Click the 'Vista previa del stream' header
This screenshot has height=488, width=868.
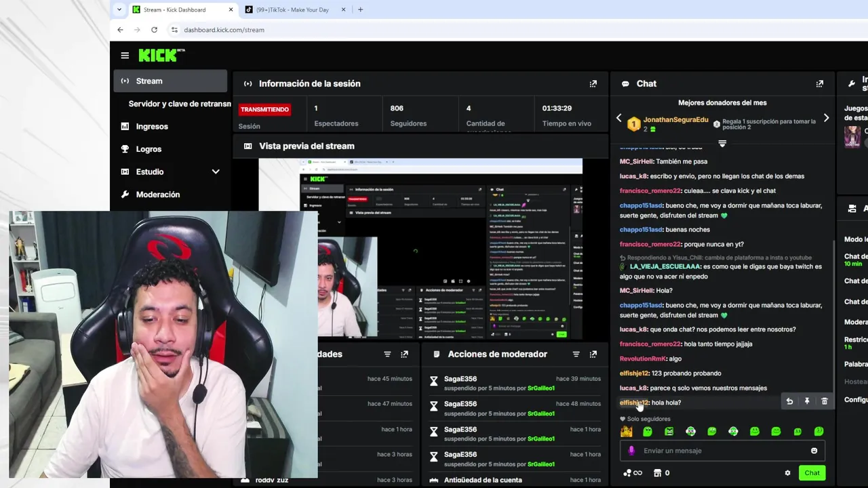coord(307,146)
